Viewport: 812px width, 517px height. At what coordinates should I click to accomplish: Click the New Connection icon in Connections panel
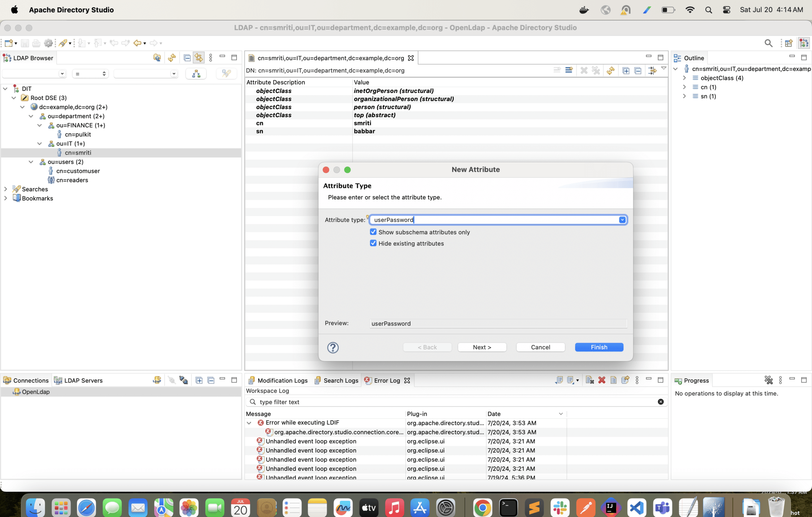pos(157,380)
